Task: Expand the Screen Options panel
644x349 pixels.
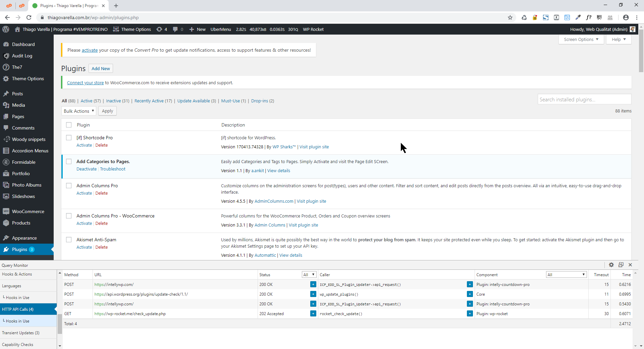Action: click(581, 39)
